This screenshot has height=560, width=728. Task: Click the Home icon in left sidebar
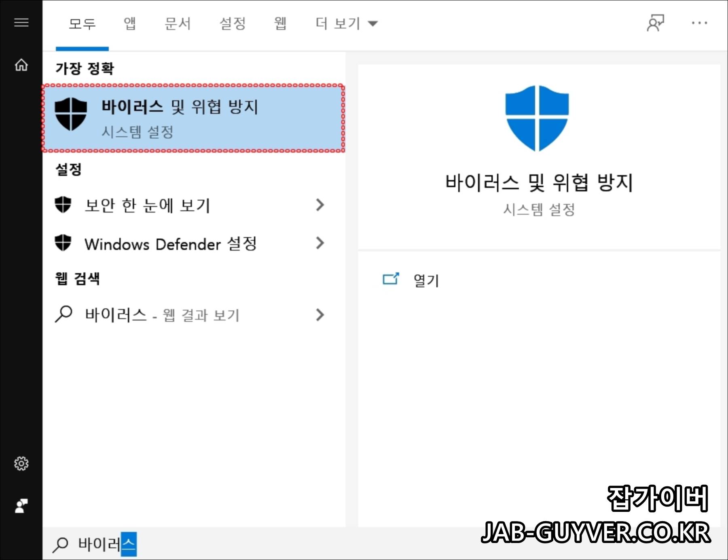coord(21,65)
